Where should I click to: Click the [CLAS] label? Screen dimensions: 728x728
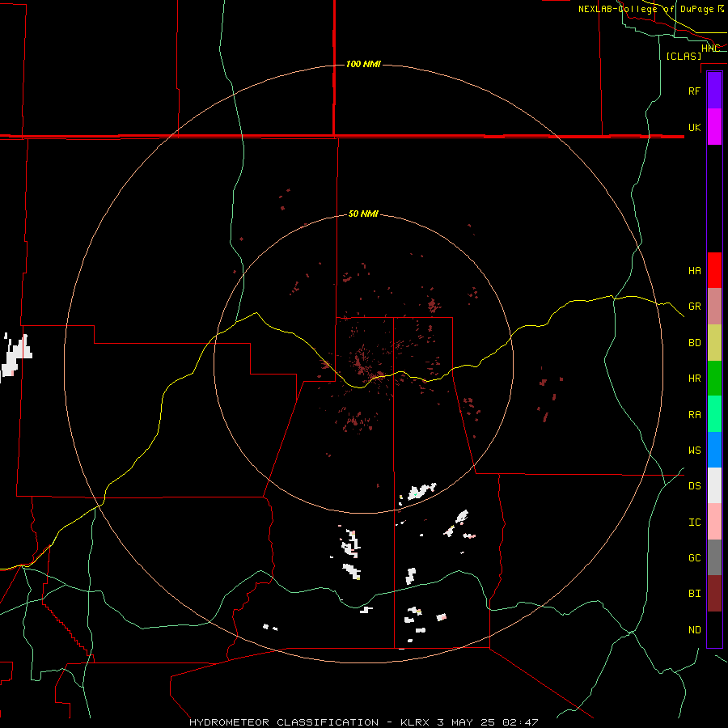point(684,56)
